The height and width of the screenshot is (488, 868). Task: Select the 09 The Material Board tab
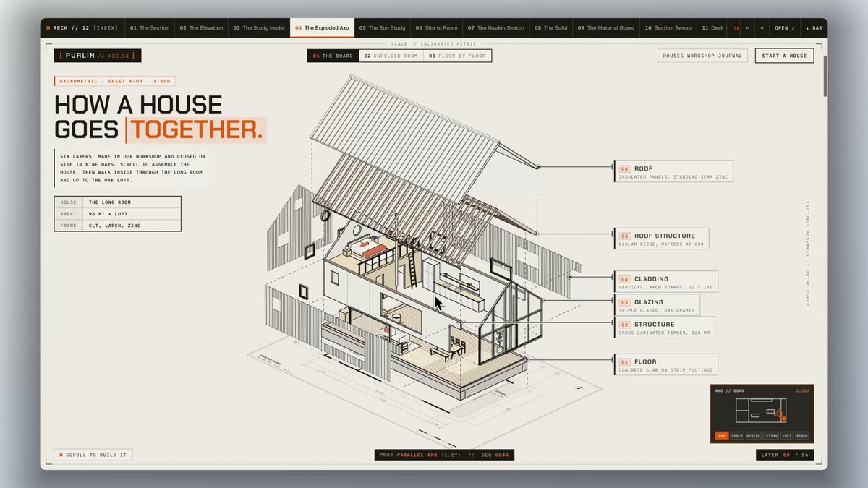click(606, 28)
